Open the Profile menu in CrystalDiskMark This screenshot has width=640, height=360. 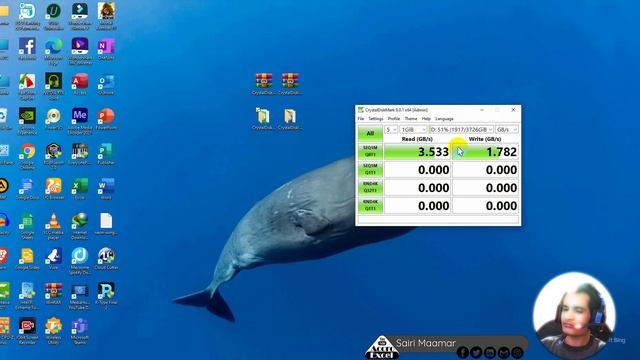(x=394, y=119)
